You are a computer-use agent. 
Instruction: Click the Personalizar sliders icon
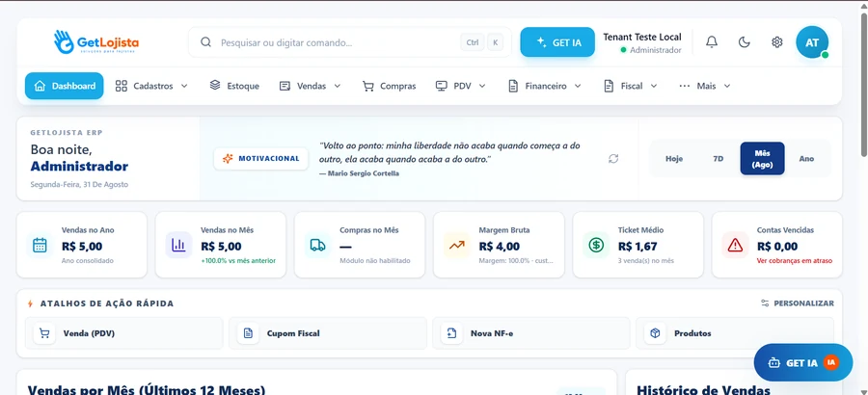point(765,303)
